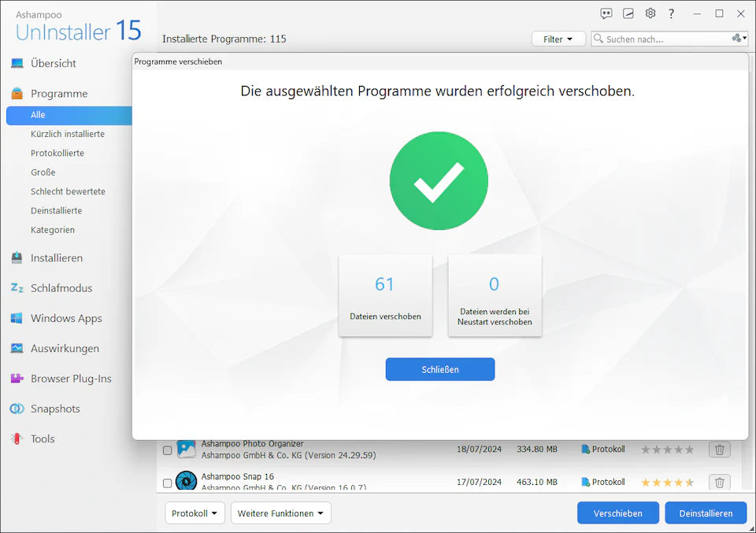Click size 463.10 MB of Snap 16
Viewport: 756px width, 533px height.
click(536, 482)
